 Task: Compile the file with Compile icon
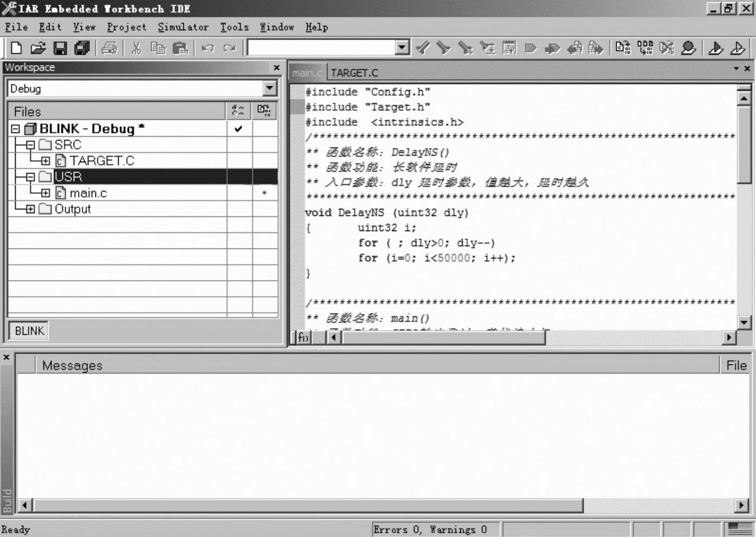[x=623, y=48]
